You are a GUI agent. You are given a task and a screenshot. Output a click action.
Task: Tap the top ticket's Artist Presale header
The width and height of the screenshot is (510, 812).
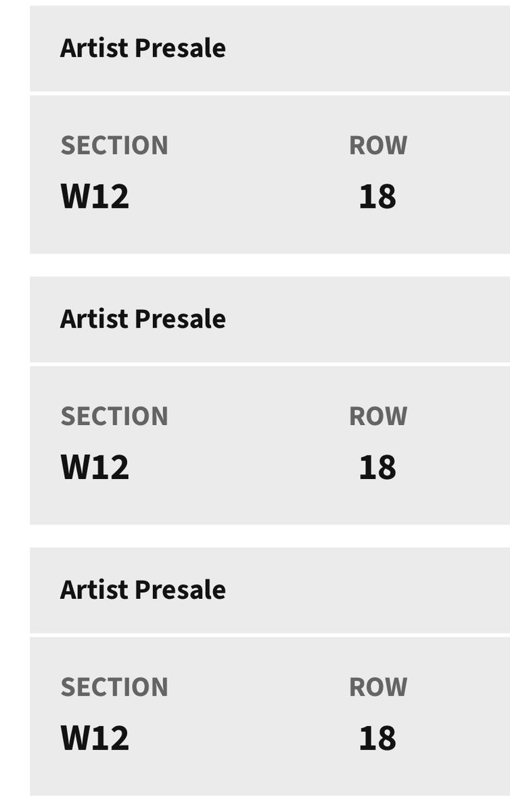(x=270, y=48)
